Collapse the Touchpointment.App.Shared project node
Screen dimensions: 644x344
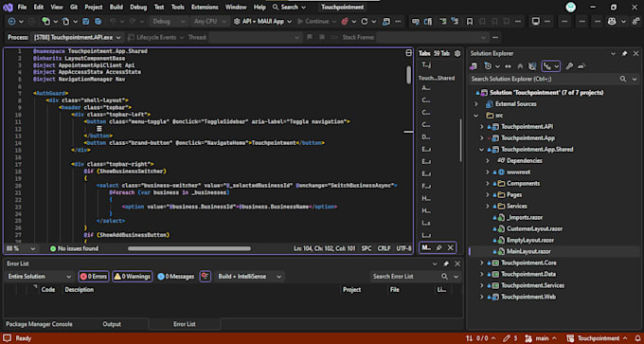click(482, 150)
